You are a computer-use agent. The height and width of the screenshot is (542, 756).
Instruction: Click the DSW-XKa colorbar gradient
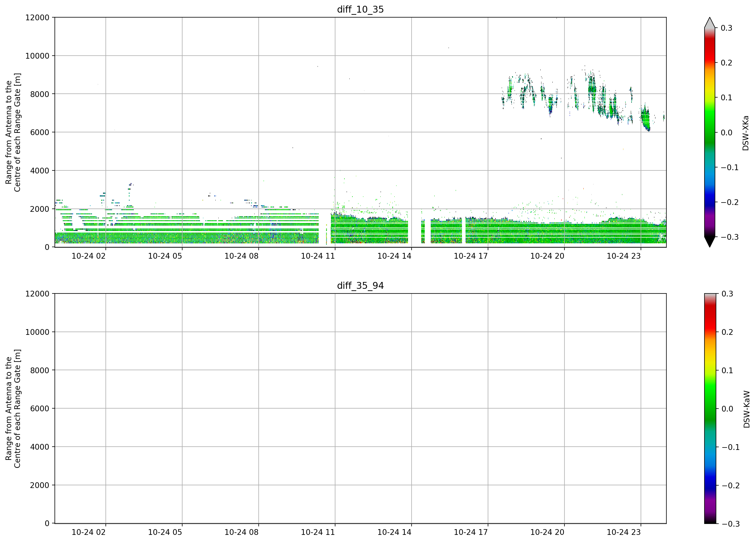click(x=710, y=132)
